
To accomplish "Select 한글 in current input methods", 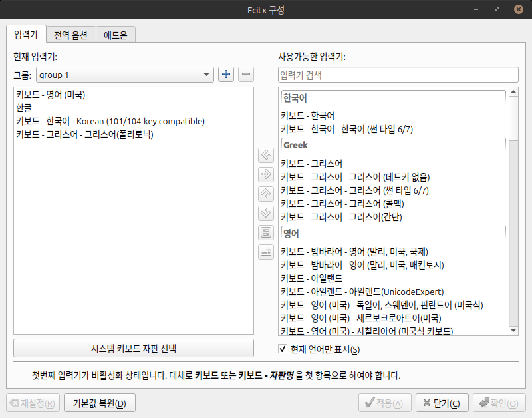I will (x=134, y=108).
